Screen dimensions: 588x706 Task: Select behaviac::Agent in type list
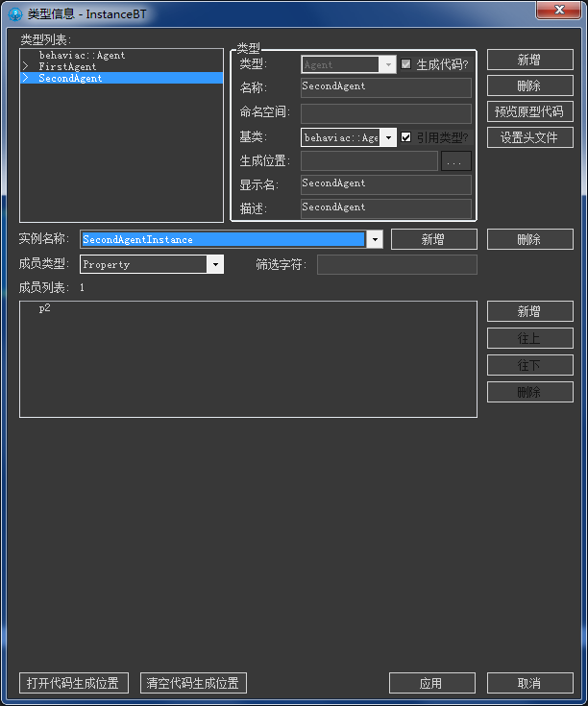coord(82,56)
